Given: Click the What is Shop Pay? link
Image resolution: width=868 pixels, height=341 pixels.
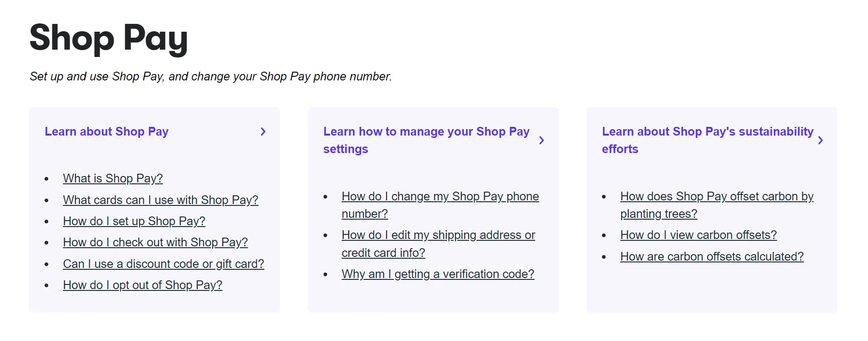Looking at the screenshot, I should coord(113,178).
